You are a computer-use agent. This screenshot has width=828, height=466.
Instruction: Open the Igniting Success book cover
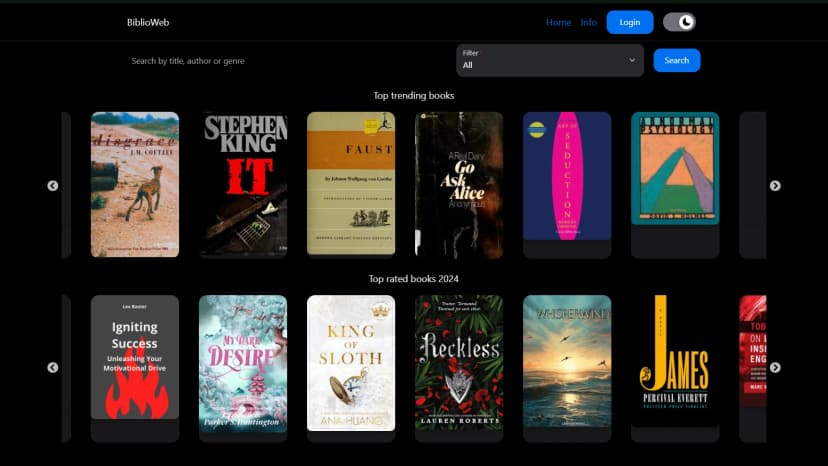[135, 357]
